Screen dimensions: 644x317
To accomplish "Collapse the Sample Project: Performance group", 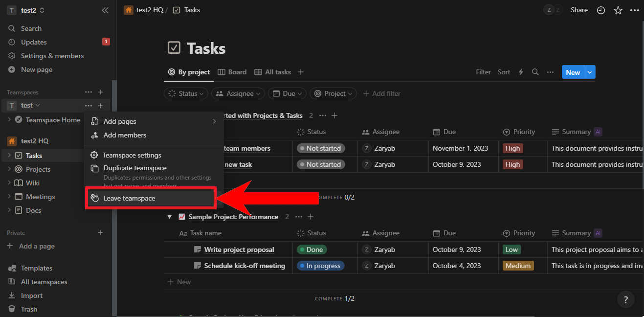I will pyautogui.click(x=170, y=217).
